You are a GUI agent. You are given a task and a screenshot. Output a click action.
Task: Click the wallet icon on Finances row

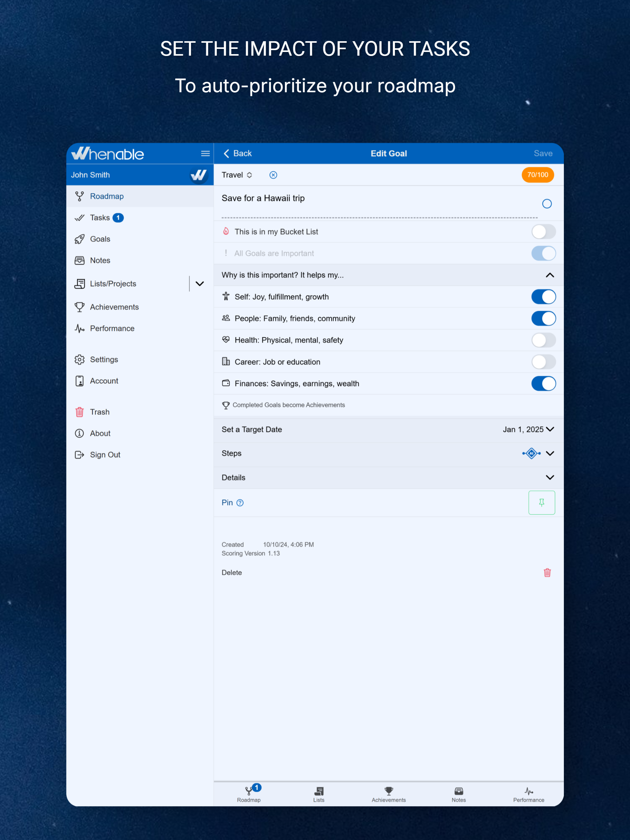click(x=226, y=383)
